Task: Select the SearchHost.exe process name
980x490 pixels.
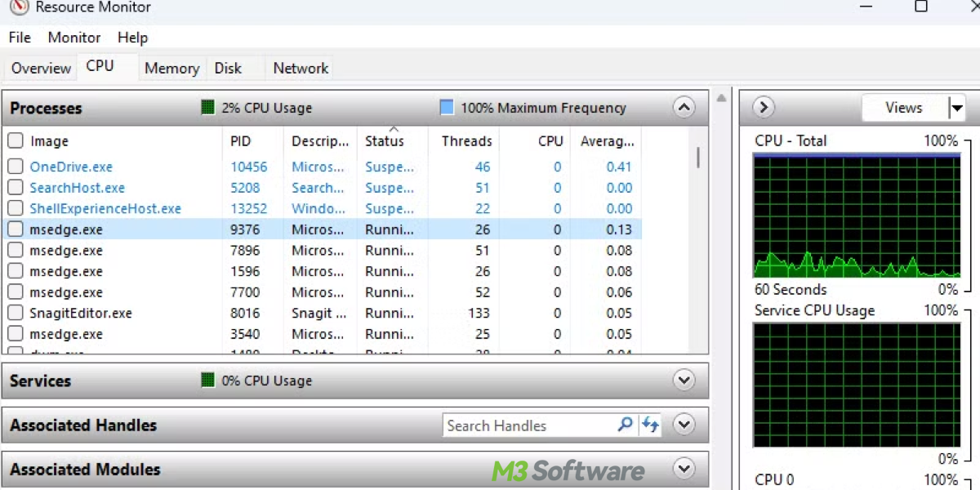Action: [77, 188]
